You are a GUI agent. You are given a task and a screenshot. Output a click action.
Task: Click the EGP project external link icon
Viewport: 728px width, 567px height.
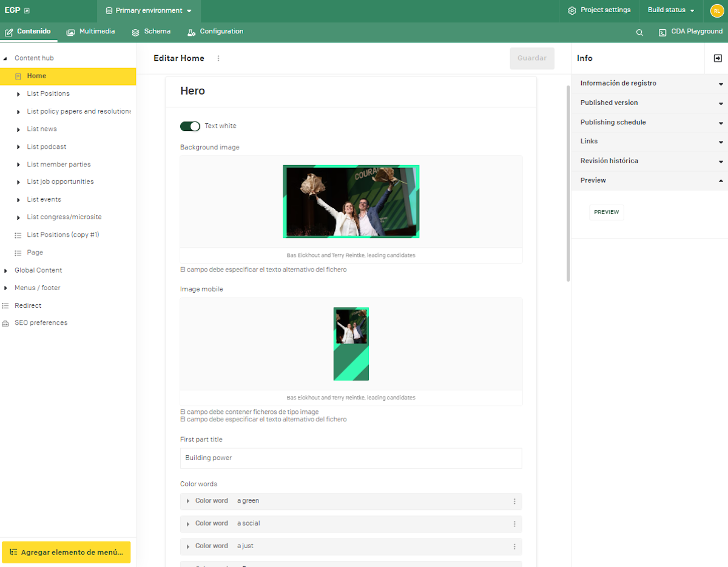(27, 11)
